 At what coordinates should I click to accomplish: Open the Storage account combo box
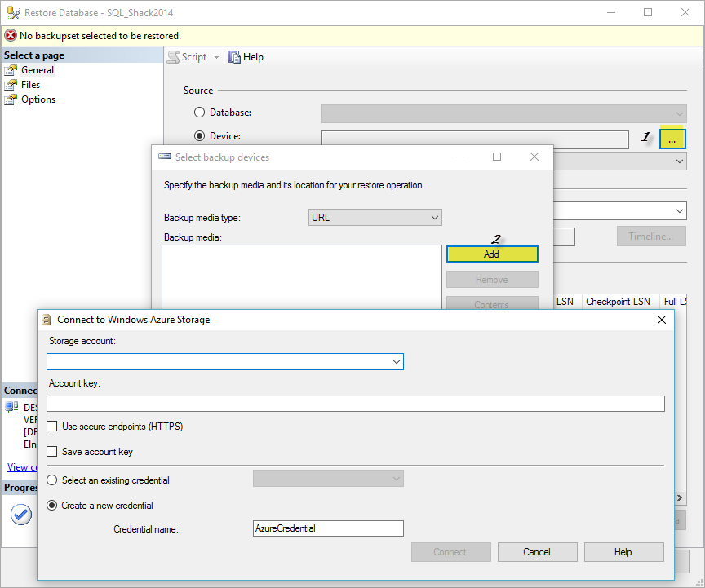click(x=225, y=362)
